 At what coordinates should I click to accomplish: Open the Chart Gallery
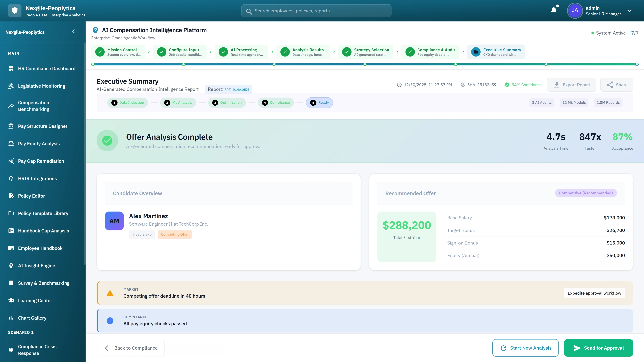(x=32, y=318)
